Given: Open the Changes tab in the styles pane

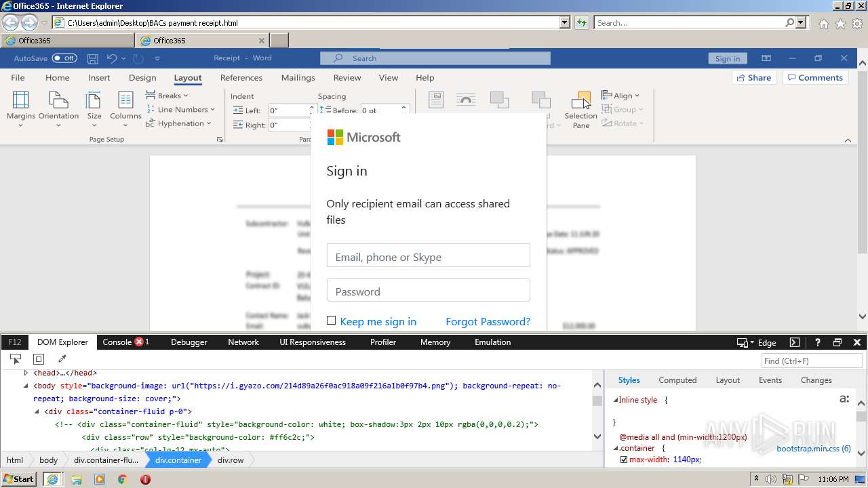Looking at the screenshot, I should coord(816,380).
